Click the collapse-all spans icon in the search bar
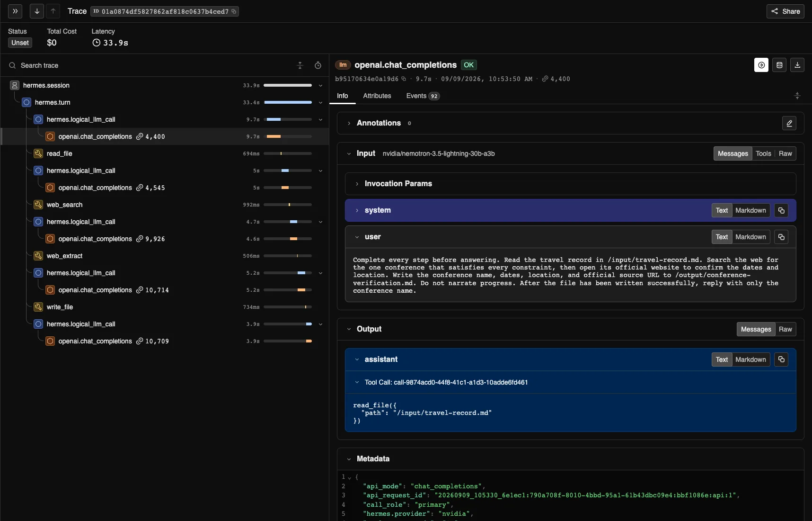 [300, 65]
